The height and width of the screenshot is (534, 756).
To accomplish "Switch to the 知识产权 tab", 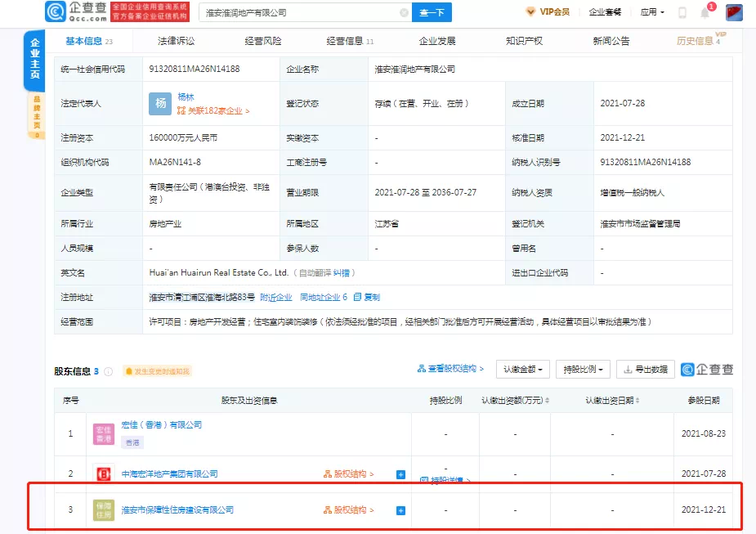I will [x=524, y=41].
